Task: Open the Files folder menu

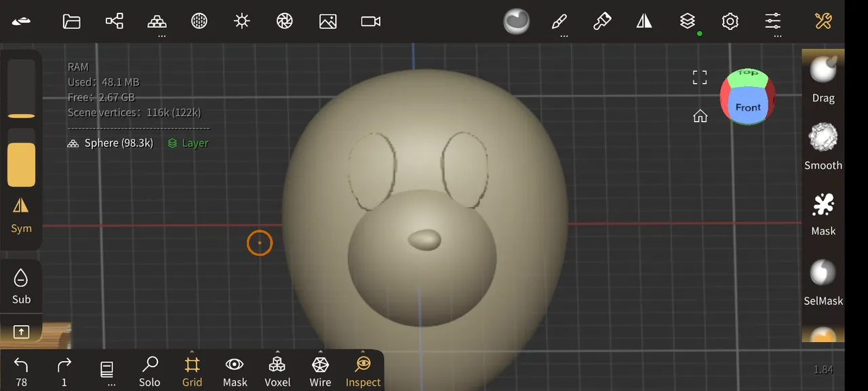Action: 71,21
